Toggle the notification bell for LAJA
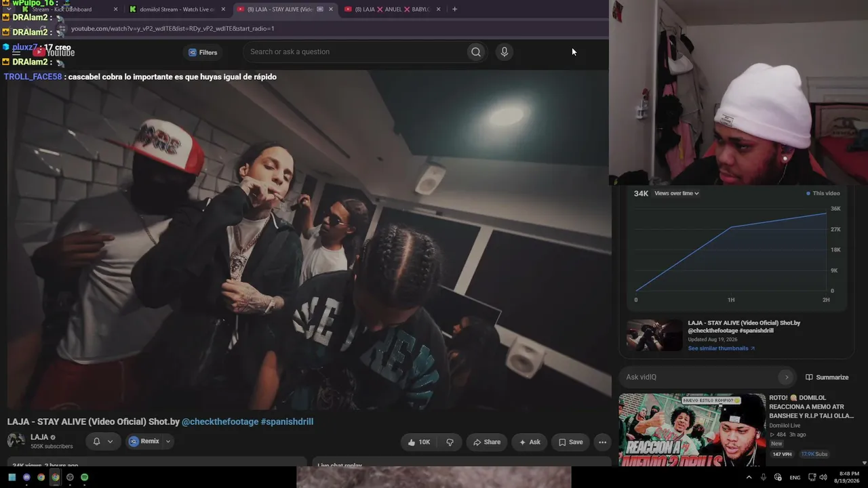868x488 pixels. [96, 441]
